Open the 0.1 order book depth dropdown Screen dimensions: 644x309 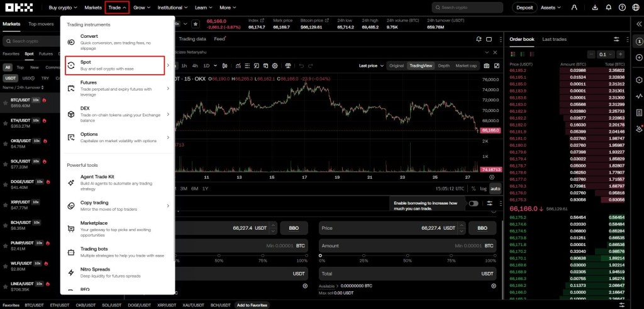click(x=606, y=54)
